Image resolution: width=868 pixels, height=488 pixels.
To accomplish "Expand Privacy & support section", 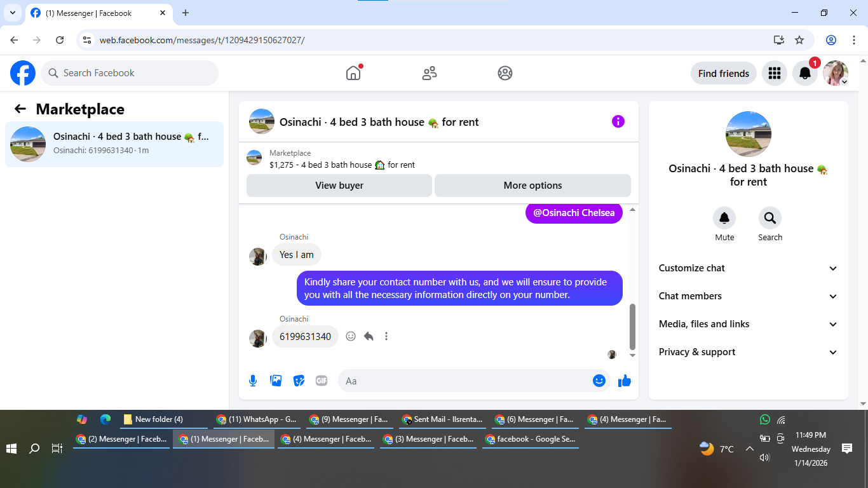I will tap(749, 352).
